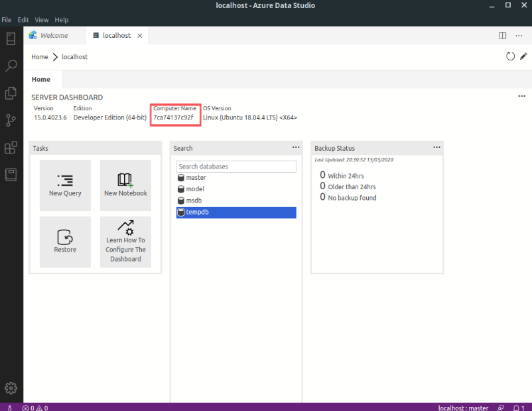Open the Source Control icon
The height and width of the screenshot is (411, 532).
tap(11, 120)
